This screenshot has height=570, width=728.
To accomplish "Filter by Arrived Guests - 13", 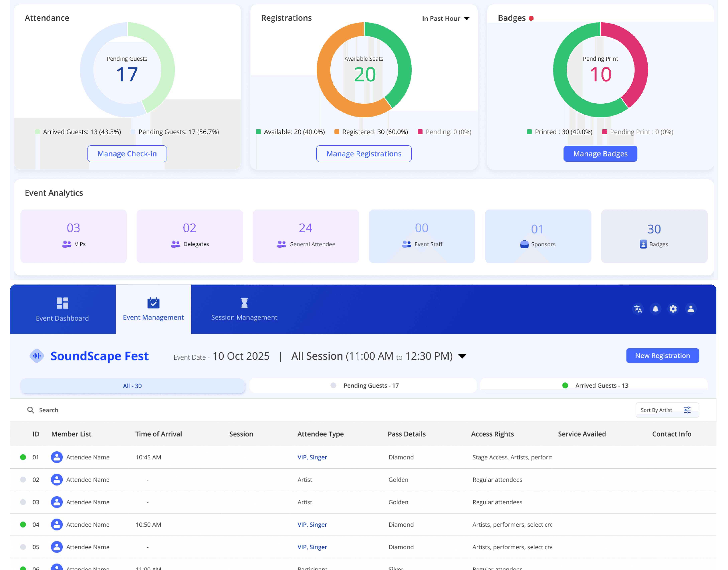I will coord(594,385).
